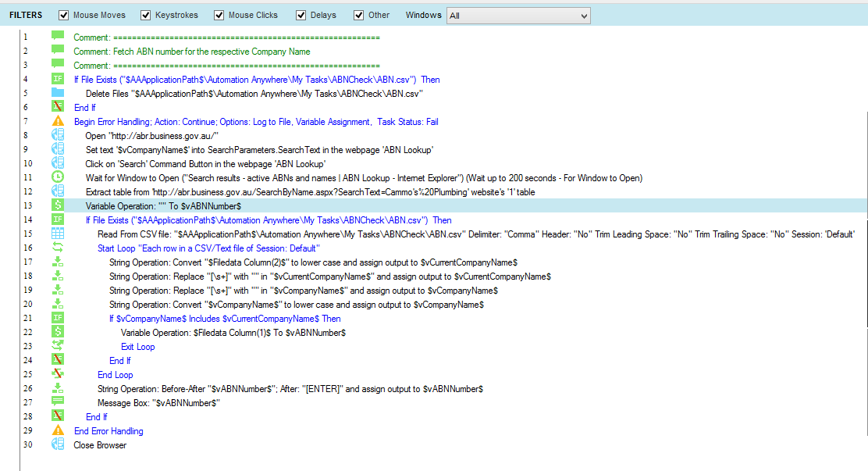Click the Message Box icon on line 27
The height and width of the screenshot is (471, 868).
pyautogui.click(x=58, y=403)
